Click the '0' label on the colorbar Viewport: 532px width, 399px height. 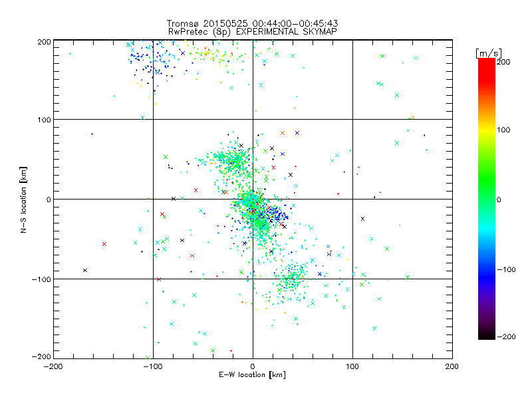pos(499,199)
